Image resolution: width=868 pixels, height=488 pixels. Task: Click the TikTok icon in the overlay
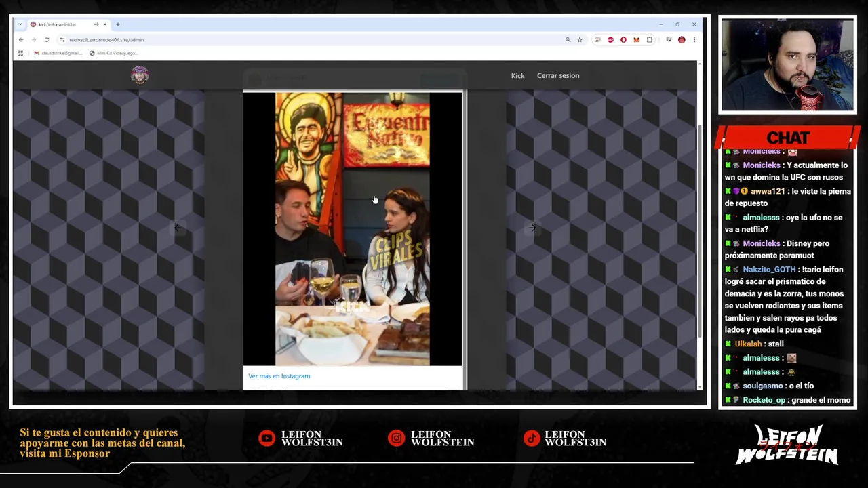(x=532, y=439)
